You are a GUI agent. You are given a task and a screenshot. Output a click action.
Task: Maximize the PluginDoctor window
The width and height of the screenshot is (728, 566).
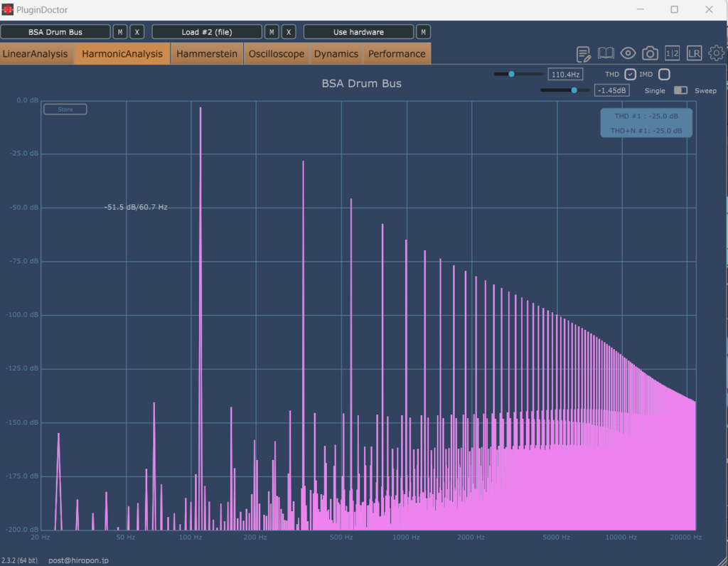click(x=675, y=9)
